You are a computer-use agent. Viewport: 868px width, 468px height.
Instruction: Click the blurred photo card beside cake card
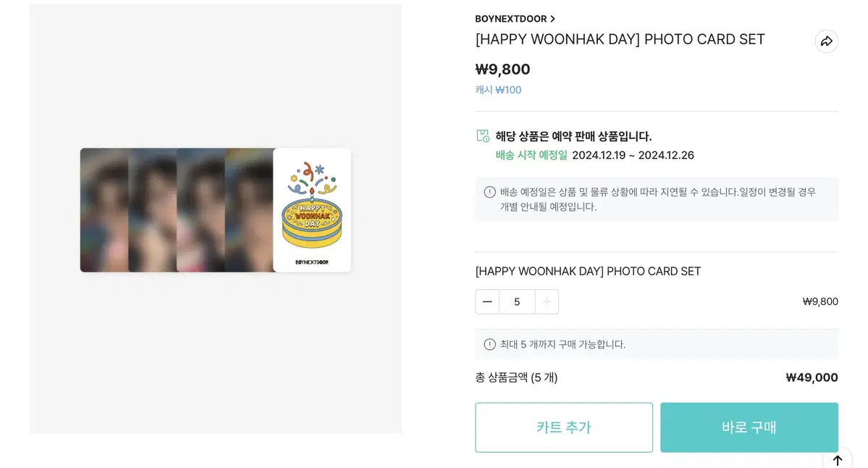(x=249, y=210)
